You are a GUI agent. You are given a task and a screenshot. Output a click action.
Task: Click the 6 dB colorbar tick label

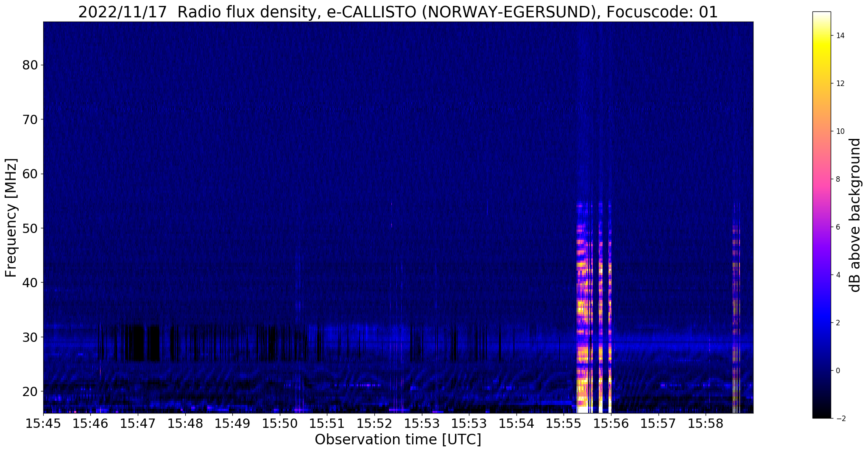pyautogui.click(x=837, y=227)
